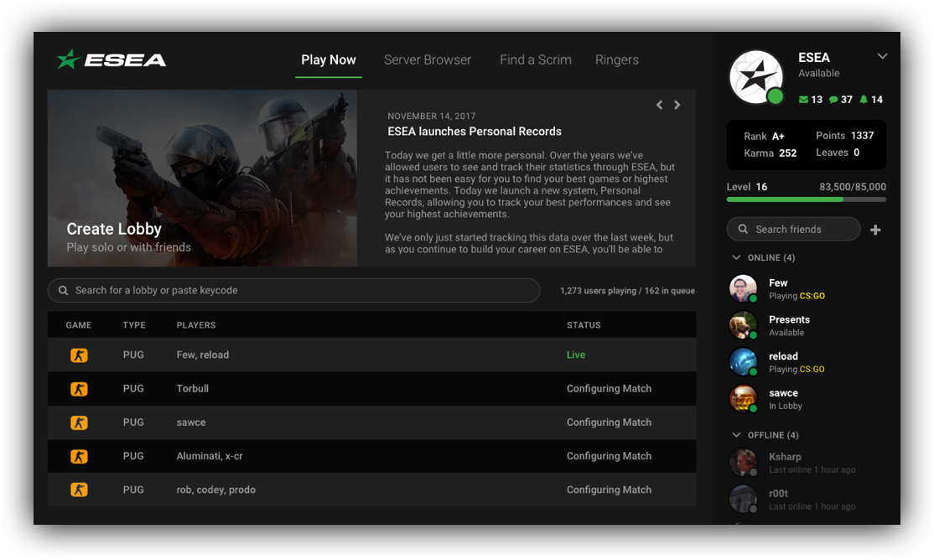Click CS:GO icon in Aluminati, x-cr row
This screenshot has width=934, height=560.
coord(79,456)
